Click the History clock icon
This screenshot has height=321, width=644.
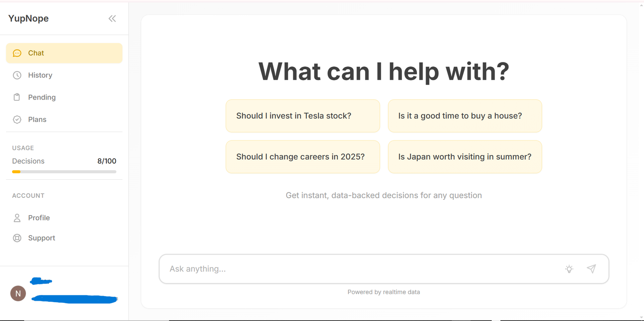point(17,75)
